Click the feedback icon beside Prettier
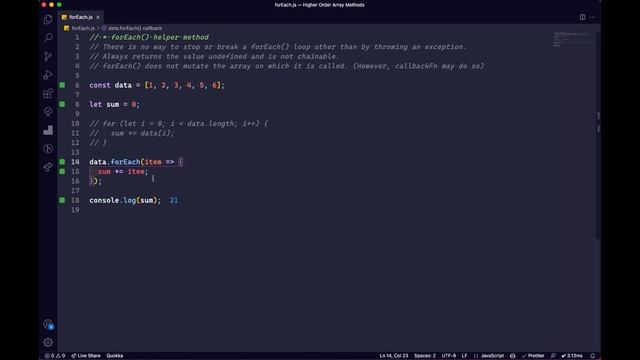 click(553, 356)
